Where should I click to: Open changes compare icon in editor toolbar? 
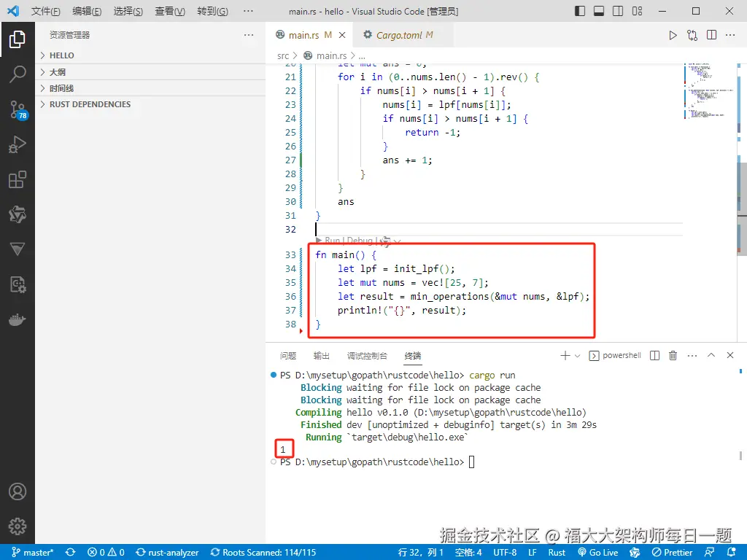point(692,35)
